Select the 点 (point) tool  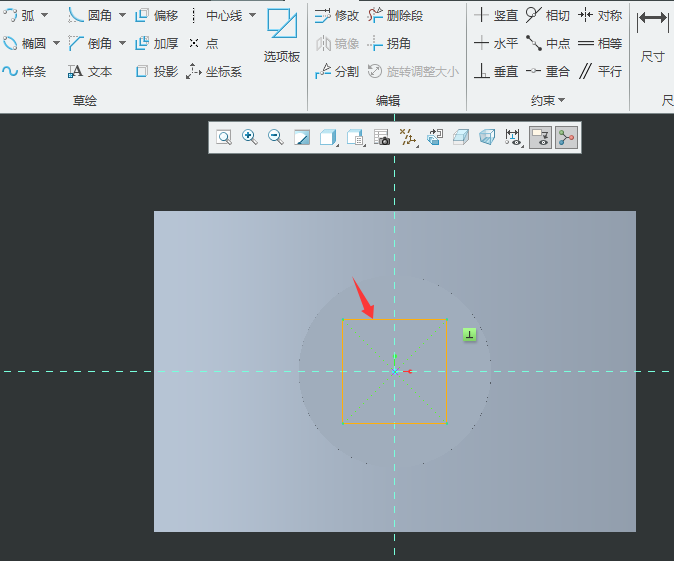pos(204,43)
